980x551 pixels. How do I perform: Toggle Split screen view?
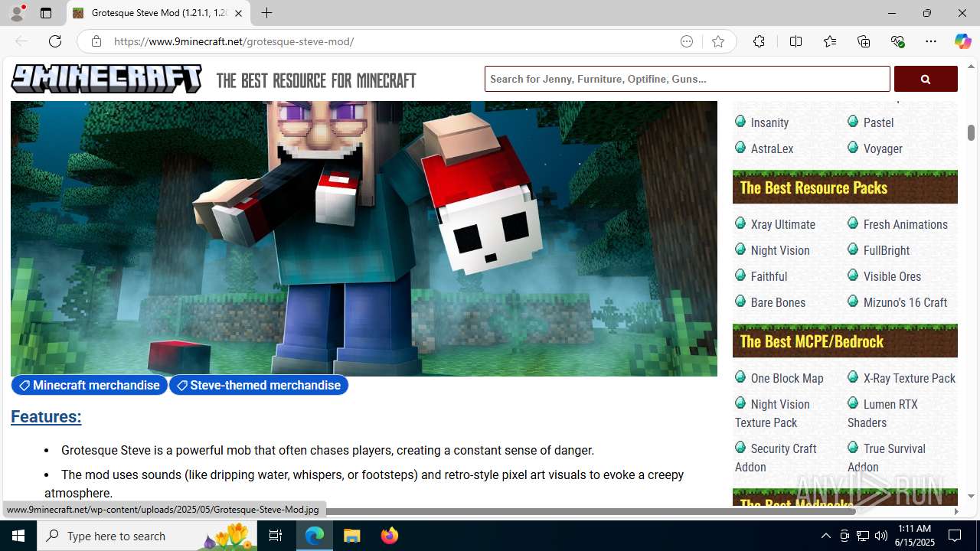[795, 41]
